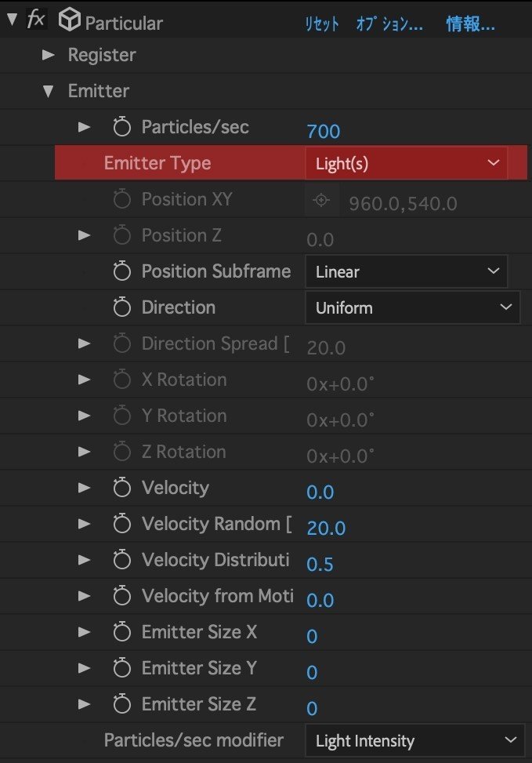The height and width of the screenshot is (763, 532).
Task: Toggle the Direction stopwatch icon
Action: click(x=121, y=307)
